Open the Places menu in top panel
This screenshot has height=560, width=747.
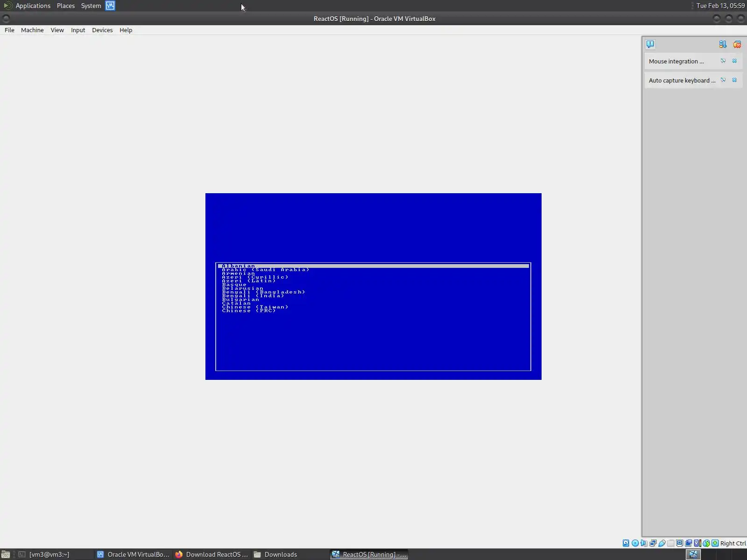coord(66,6)
